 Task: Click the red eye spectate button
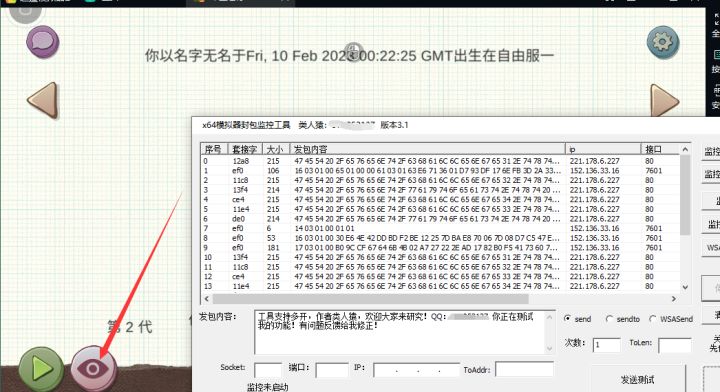(x=93, y=369)
